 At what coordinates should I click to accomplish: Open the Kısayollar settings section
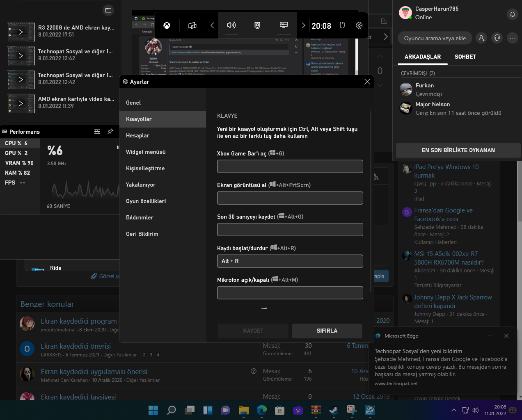(163, 119)
